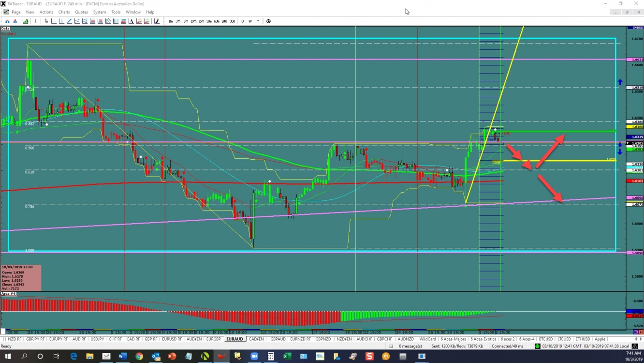Restore the inner chart window

[x=628, y=12]
